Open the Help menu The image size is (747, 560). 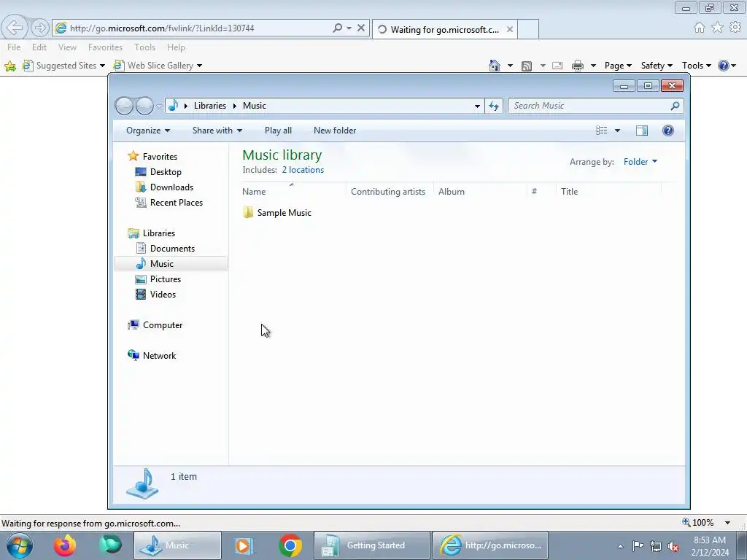point(176,47)
